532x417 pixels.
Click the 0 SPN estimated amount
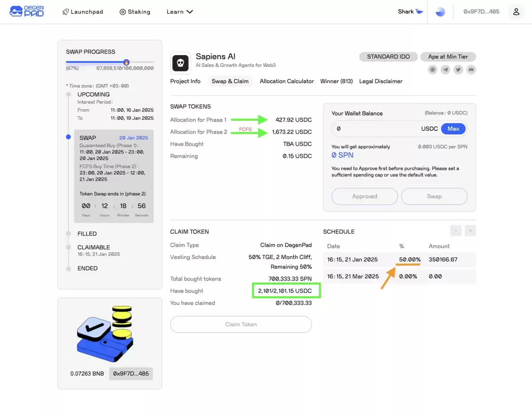coord(343,155)
